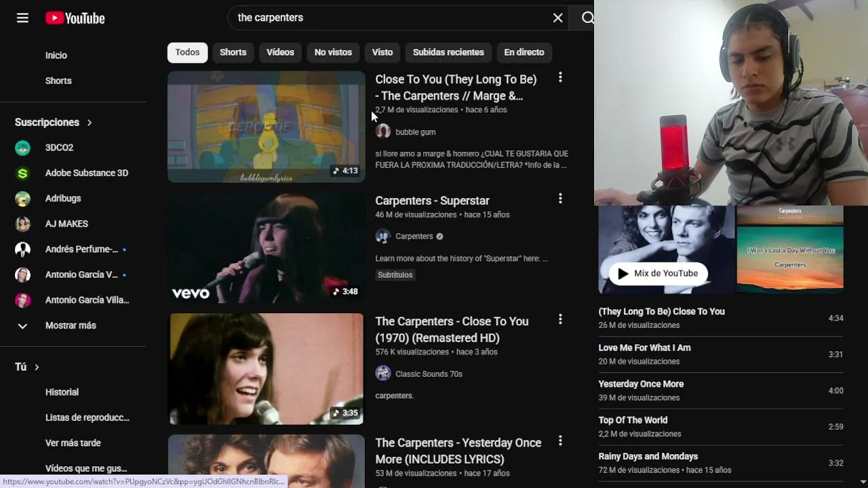
Task: Go to Inicio in the sidebar
Action: click(x=56, y=56)
